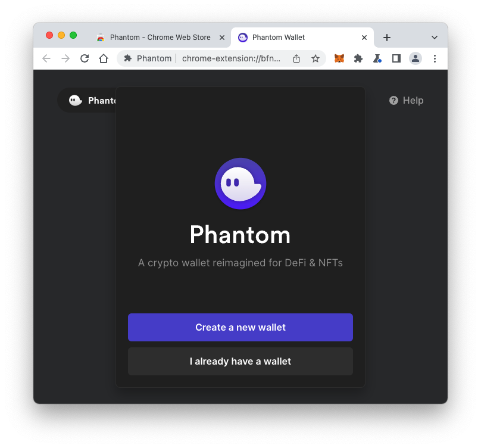The width and height of the screenshot is (481, 448).
Task: Click the Chrome Web Store tab favicon
Action: (x=101, y=38)
